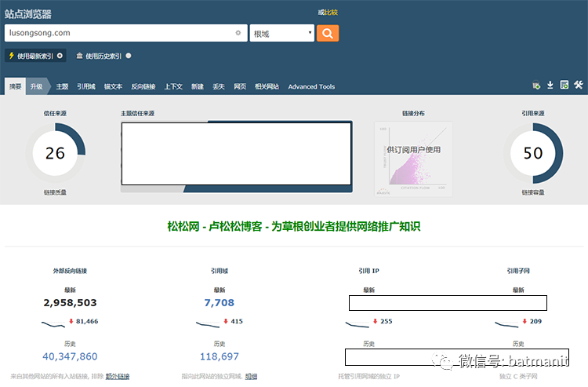Open the 升级 tab
The height and width of the screenshot is (387, 588).
click(36, 86)
